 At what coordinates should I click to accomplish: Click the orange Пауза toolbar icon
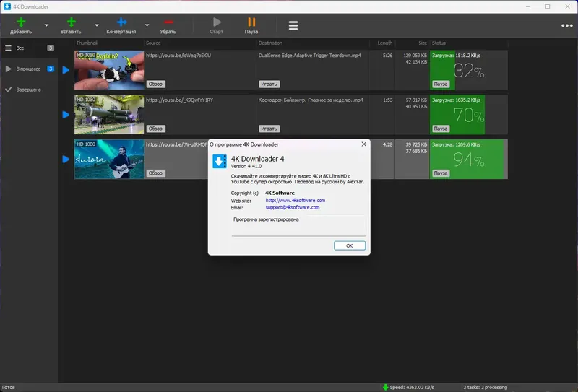(251, 22)
